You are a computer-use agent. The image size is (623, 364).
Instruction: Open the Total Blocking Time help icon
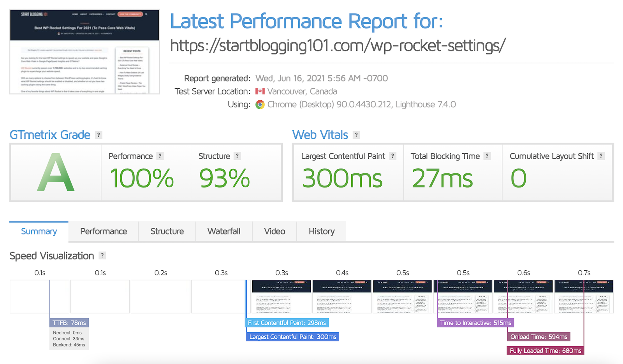coord(487,156)
